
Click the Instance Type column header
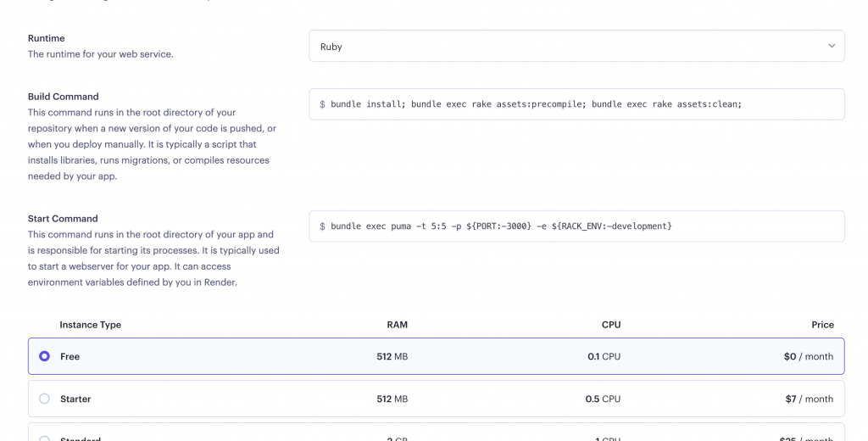point(90,325)
